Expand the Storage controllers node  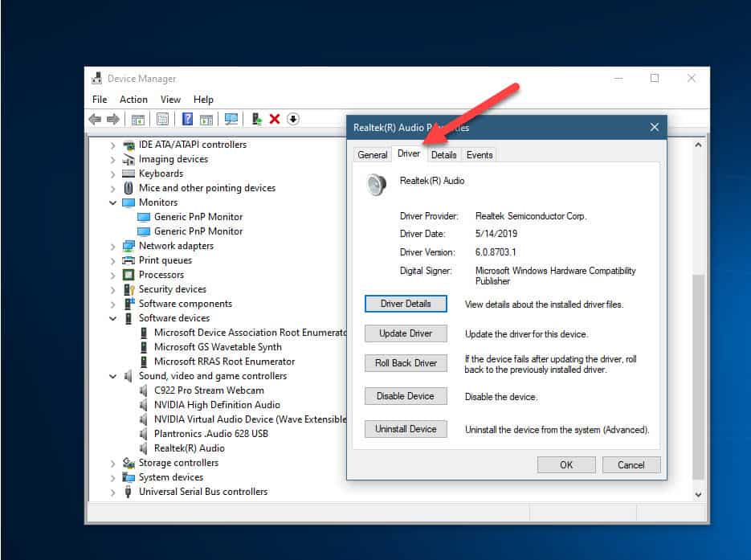click(x=112, y=464)
